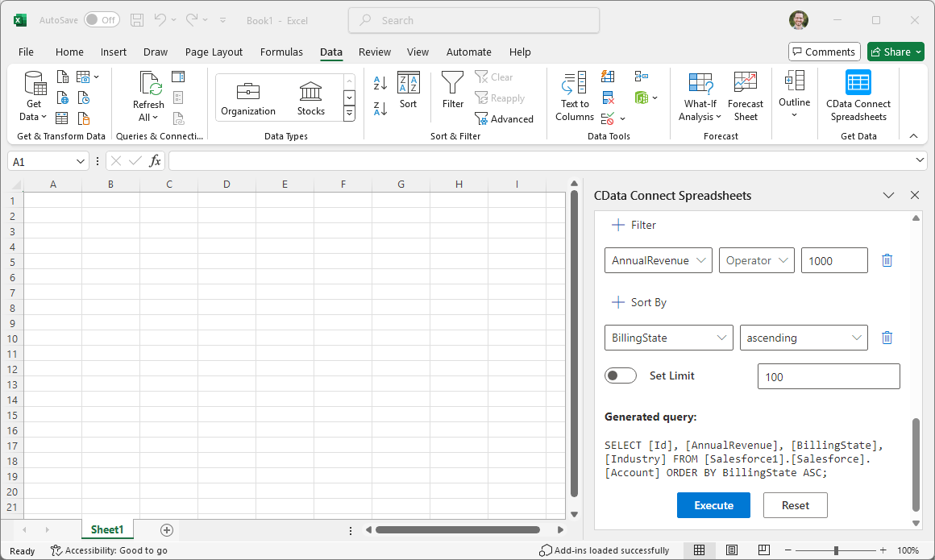This screenshot has width=935, height=560.
Task: Open the Formulas ribbon tab
Action: (x=281, y=52)
